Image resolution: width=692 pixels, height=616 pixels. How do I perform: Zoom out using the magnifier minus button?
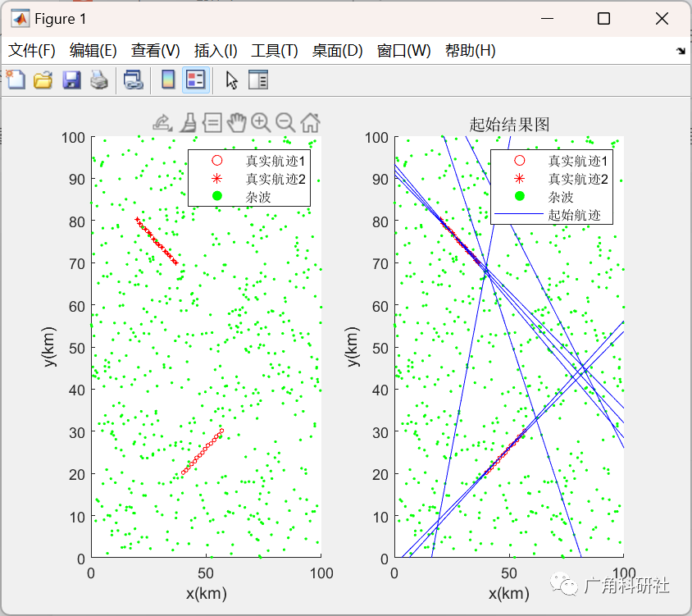(285, 122)
